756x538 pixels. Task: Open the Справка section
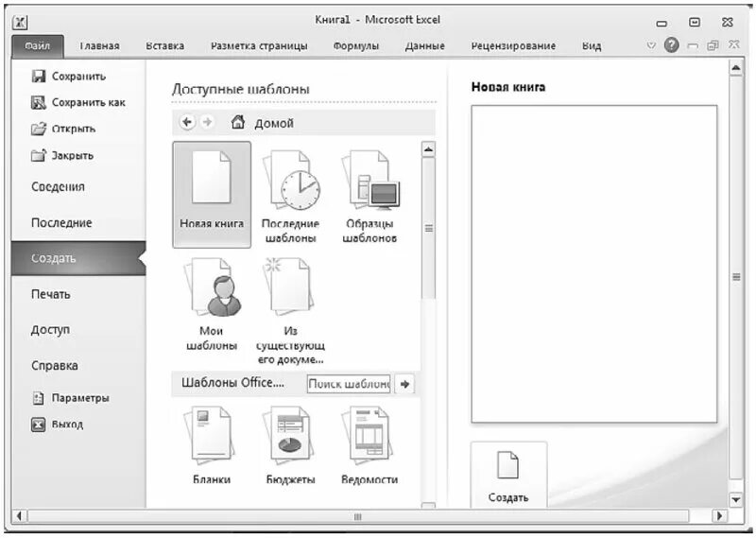coord(55,365)
